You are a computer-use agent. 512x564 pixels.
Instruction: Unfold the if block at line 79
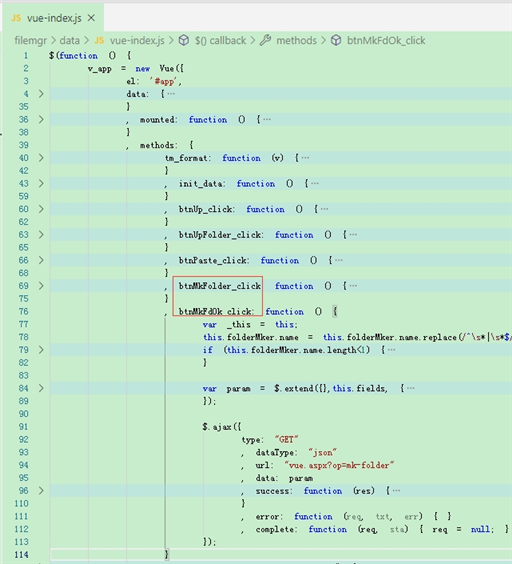pos(41,350)
